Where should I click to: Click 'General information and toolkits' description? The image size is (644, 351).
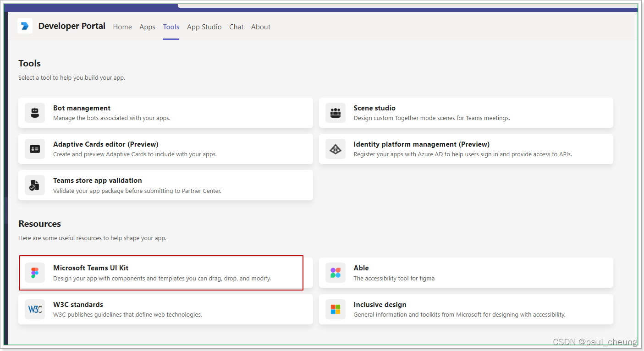pyautogui.click(x=459, y=315)
